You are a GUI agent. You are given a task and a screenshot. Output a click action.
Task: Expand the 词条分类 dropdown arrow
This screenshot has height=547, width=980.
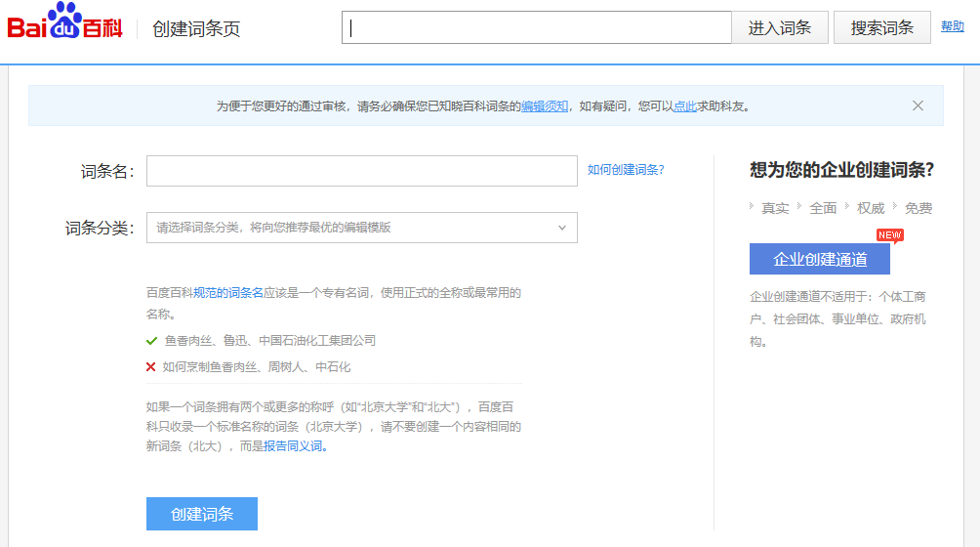(x=561, y=228)
